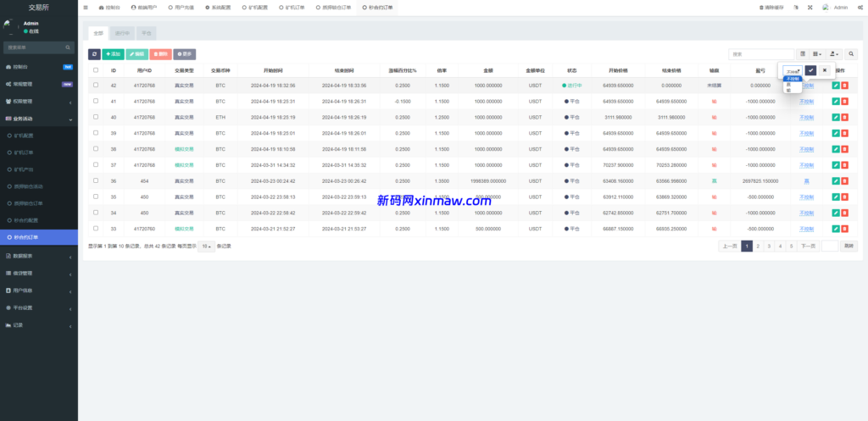Open the column visibility grid dropdown
This screenshot has width=868, height=421.
[817, 54]
